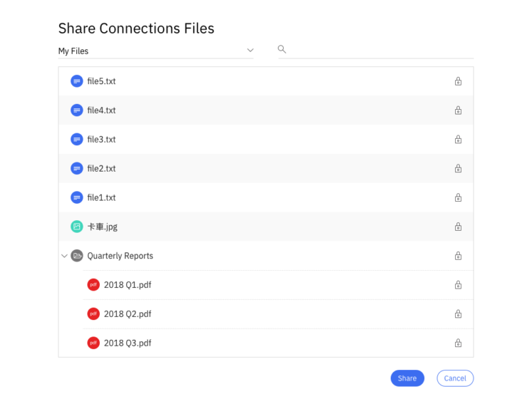Select the file2.txt file name
The height and width of the screenshot is (399, 532).
(x=101, y=168)
